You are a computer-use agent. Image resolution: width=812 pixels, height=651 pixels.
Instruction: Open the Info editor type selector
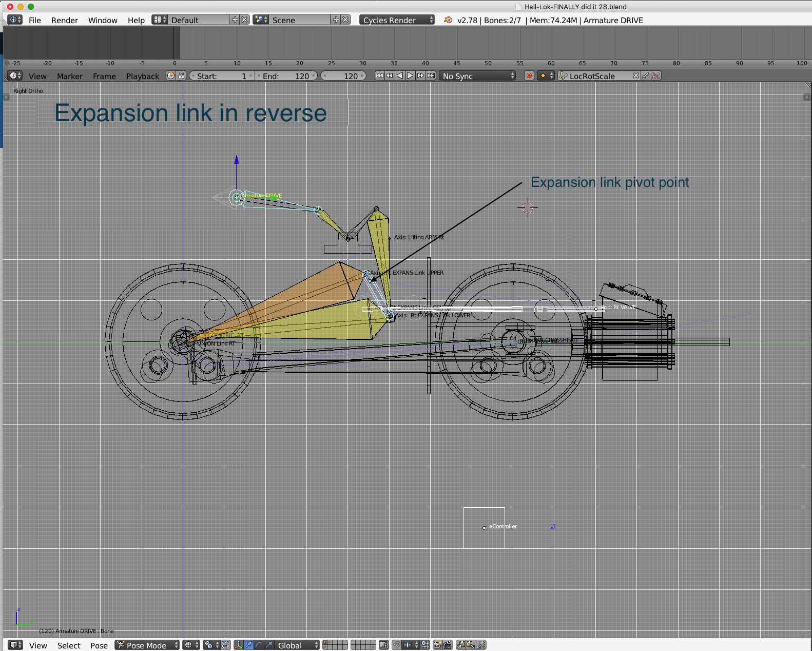click(x=15, y=20)
